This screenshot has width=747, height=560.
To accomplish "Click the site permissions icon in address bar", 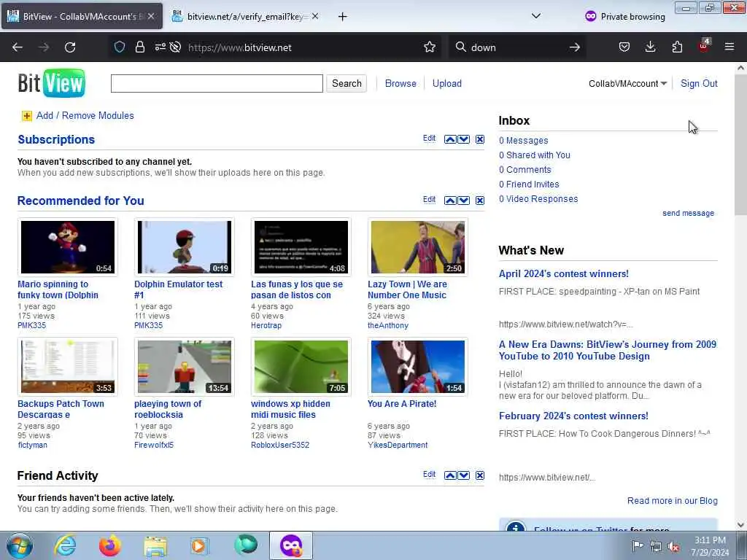I will tap(160, 47).
